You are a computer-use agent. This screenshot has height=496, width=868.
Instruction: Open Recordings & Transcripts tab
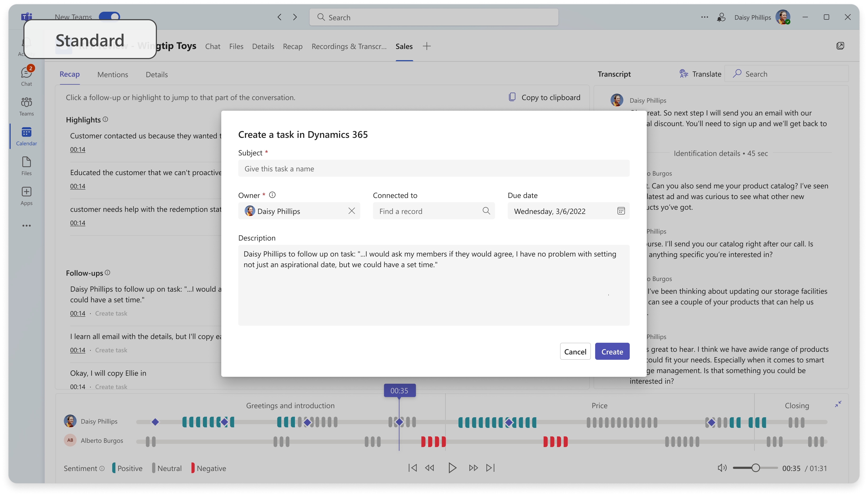point(349,46)
